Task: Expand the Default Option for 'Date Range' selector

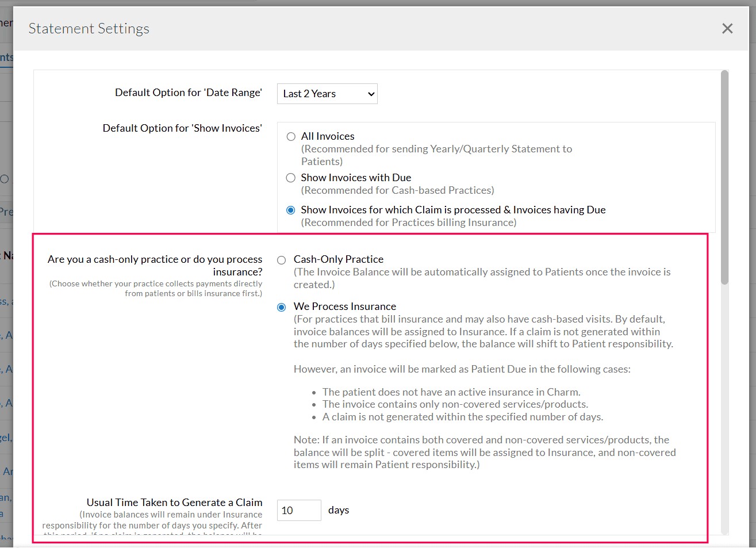Action: pyautogui.click(x=326, y=93)
